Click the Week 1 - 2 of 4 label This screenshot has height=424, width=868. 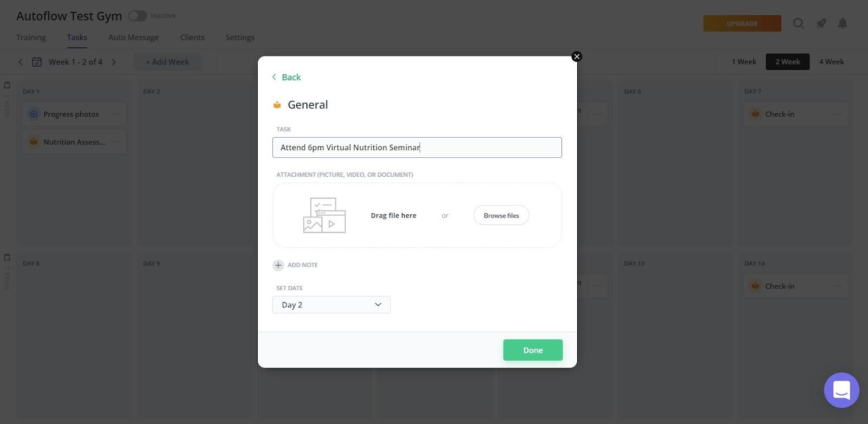(x=75, y=62)
